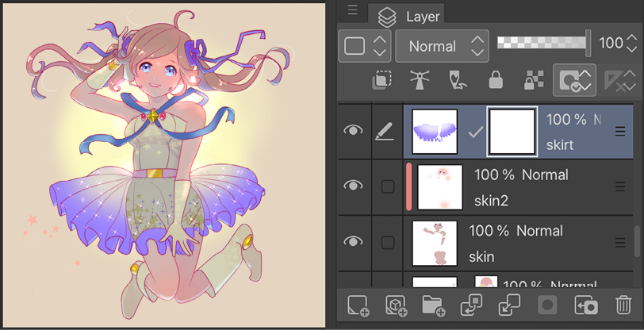Select the skin layer thumbnail
The image size is (644, 330).
pyautogui.click(x=435, y=244)
